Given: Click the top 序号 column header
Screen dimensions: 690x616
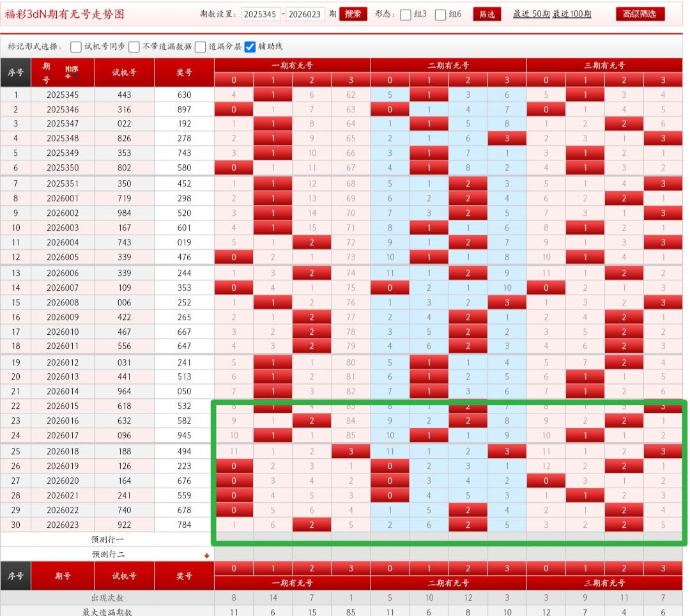Looking at the screenshot, I should pyautogui.click(x=15, y=72).
